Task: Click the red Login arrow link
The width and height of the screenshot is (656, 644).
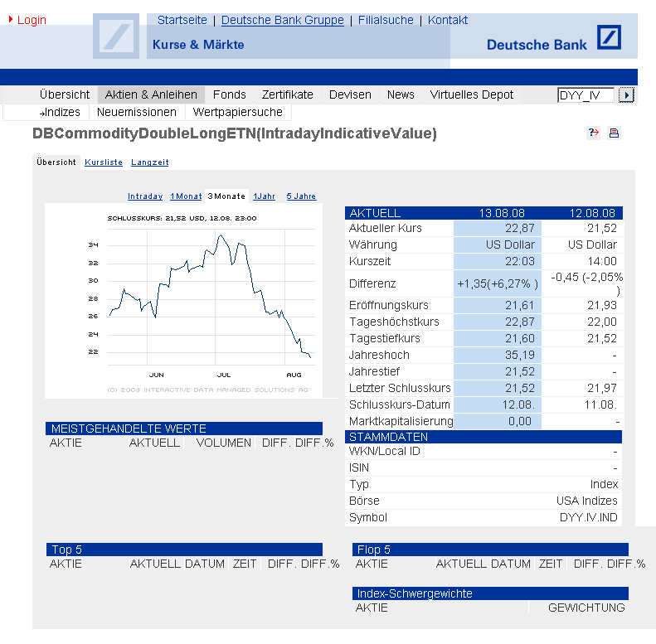Action: pos(27,20)
